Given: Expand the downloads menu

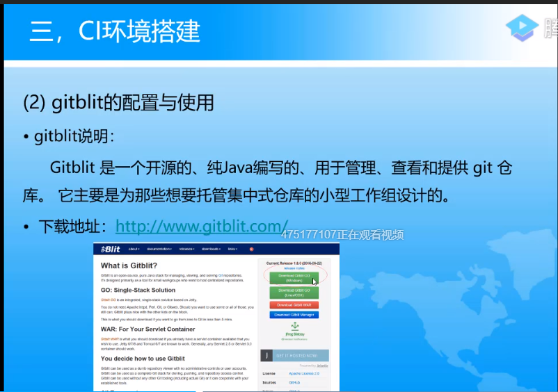Looking at the screenshot, I should (211, 249).
